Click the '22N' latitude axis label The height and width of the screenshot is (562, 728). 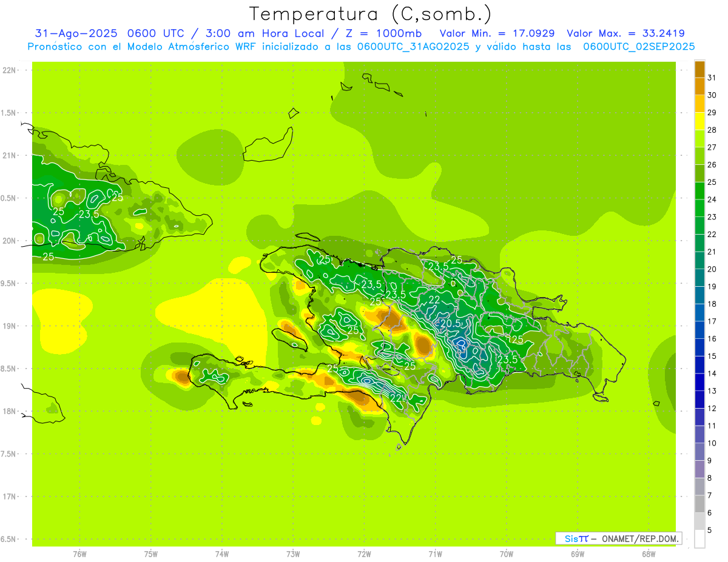(x=9, y=70)
